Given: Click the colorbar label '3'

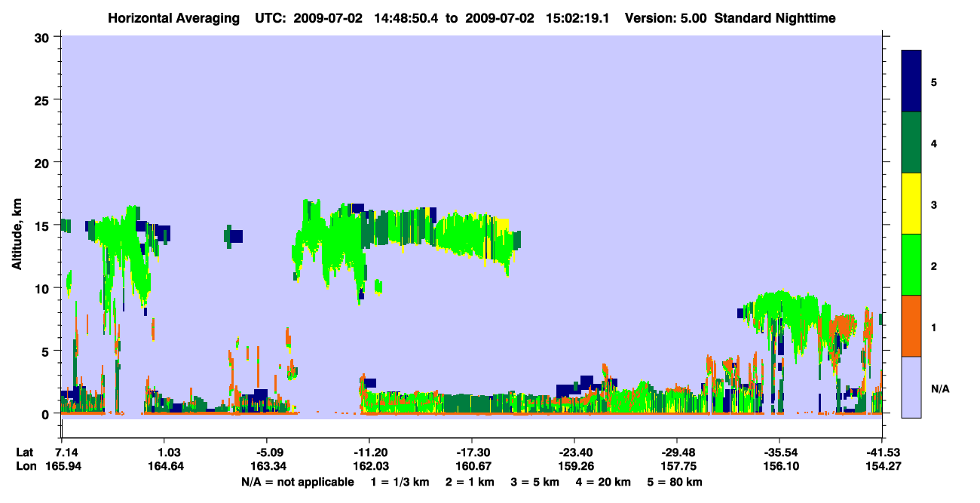Looking at the screenshot, I should 934,204.
